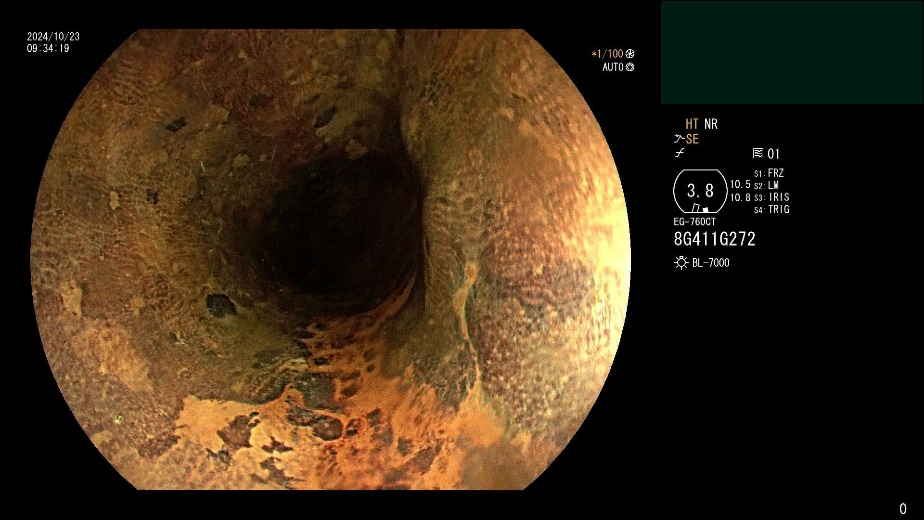The image size is (924, 520).
Task: Click the BL-7000 light source label
Action: pyautogui.click(x=711, y=263)
